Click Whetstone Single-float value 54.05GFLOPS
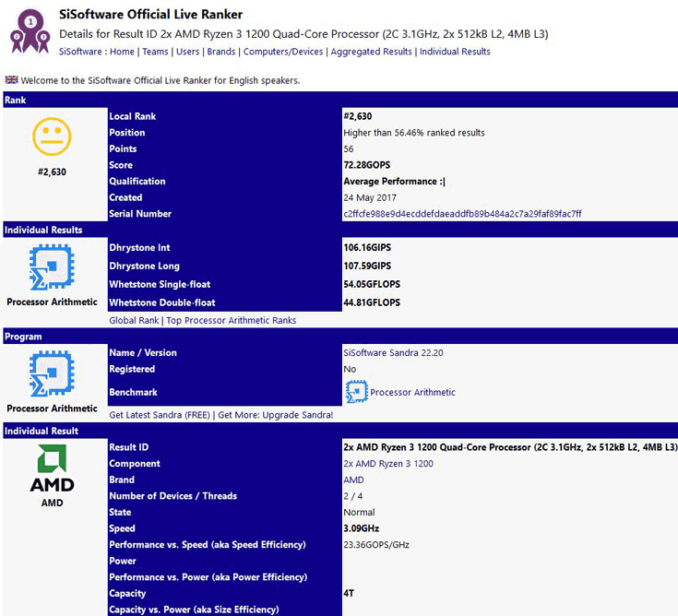678x616 pixels. click(x=372, y=284)
